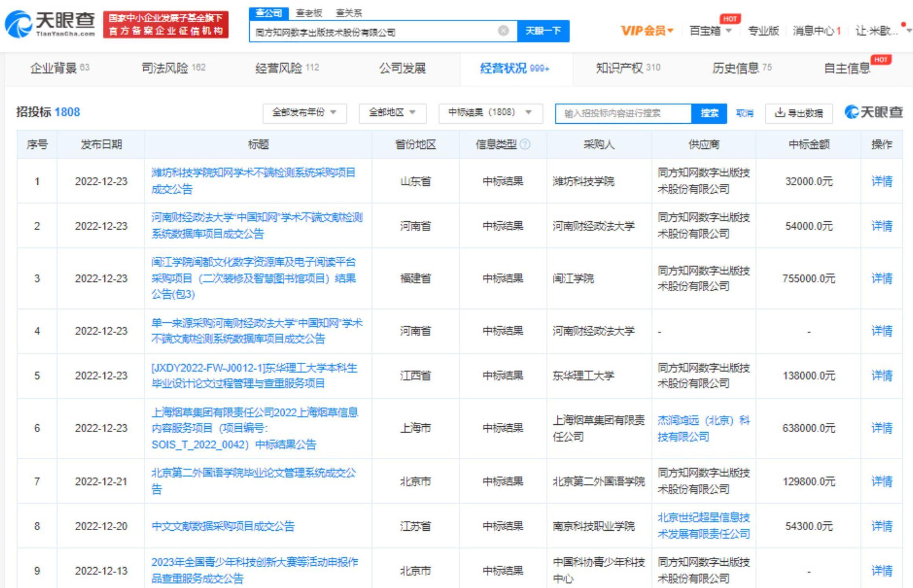Click 详情 for row 2
913x588 pixels.
click(x=882, y=226)
